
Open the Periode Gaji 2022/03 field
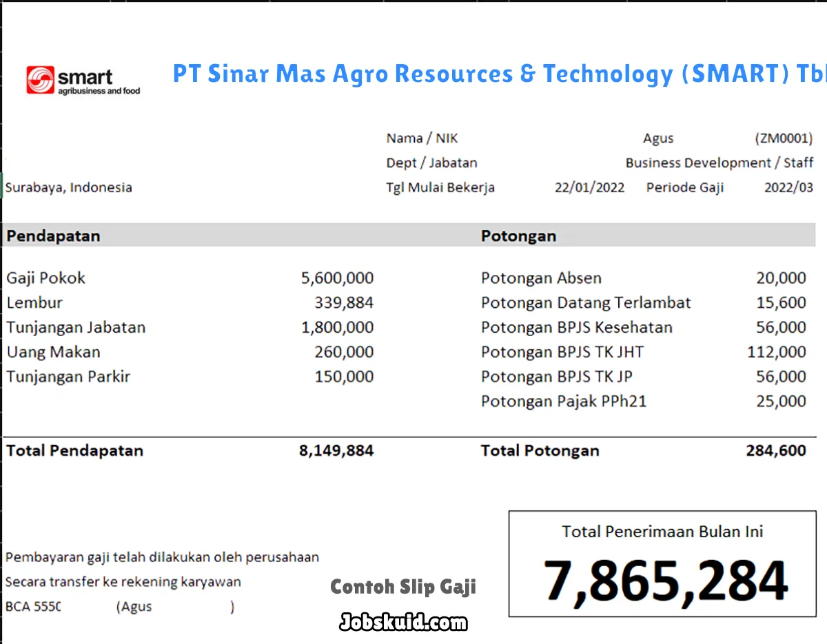(789, 187)
